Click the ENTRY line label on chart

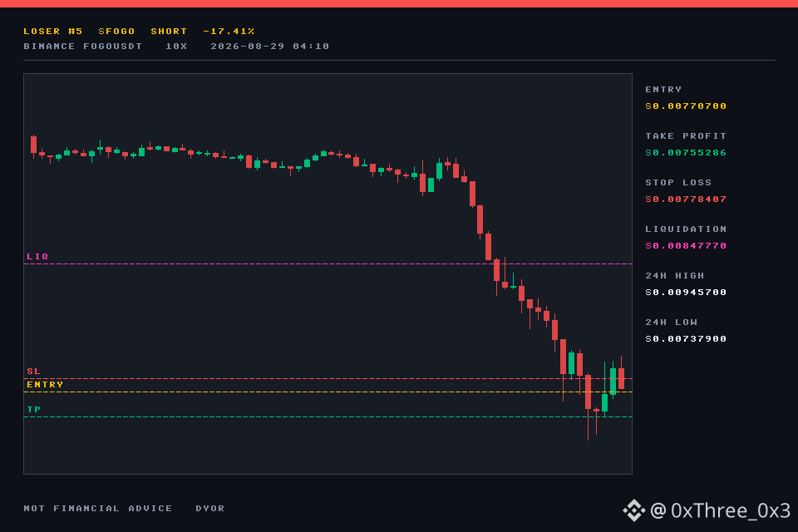[45, 384]
